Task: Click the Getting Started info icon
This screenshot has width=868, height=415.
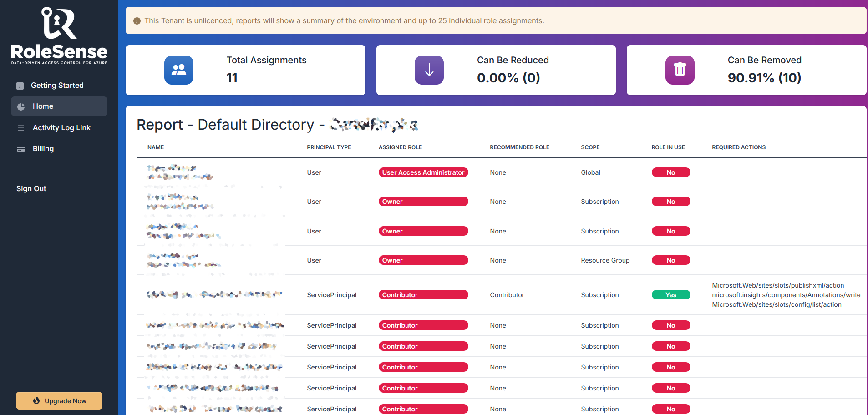Action: tap(20, 86)
